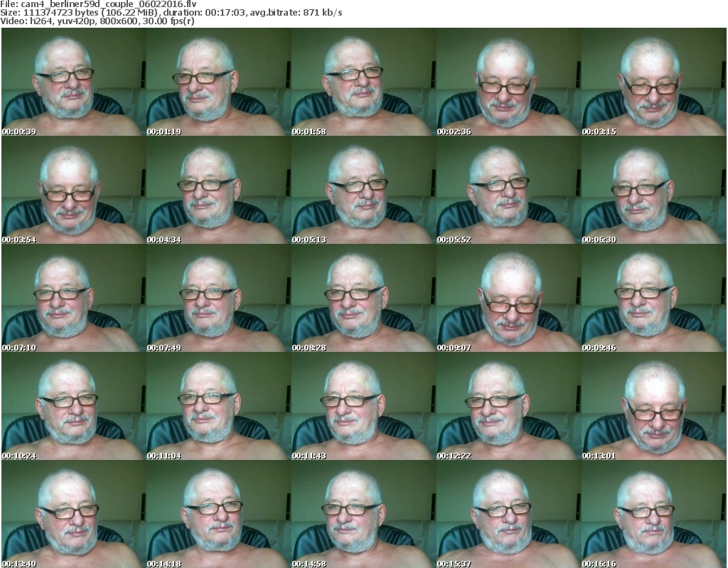Open the frame captured at 00:01:19
Image resolution: width=728 pixels, height=568 pixels.
coord(219,82)
